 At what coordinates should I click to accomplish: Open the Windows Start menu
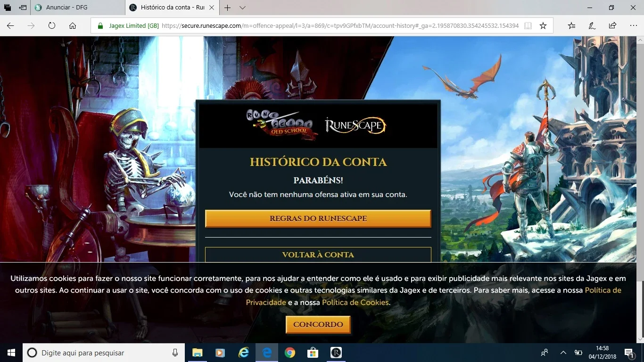11,353
